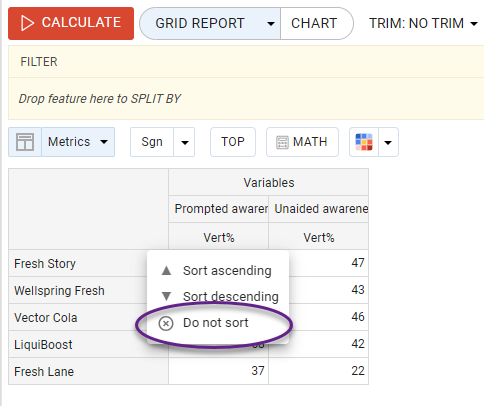Click the table layout icon beside Metrics

(x=25, y=142)
